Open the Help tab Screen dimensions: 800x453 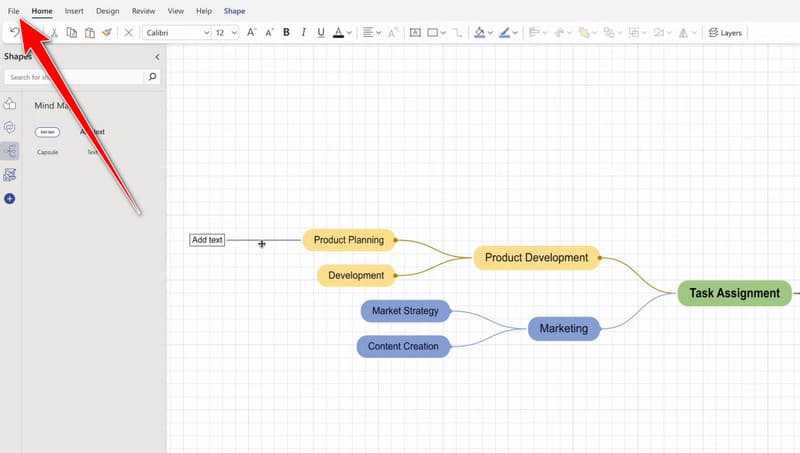[204, 11]
